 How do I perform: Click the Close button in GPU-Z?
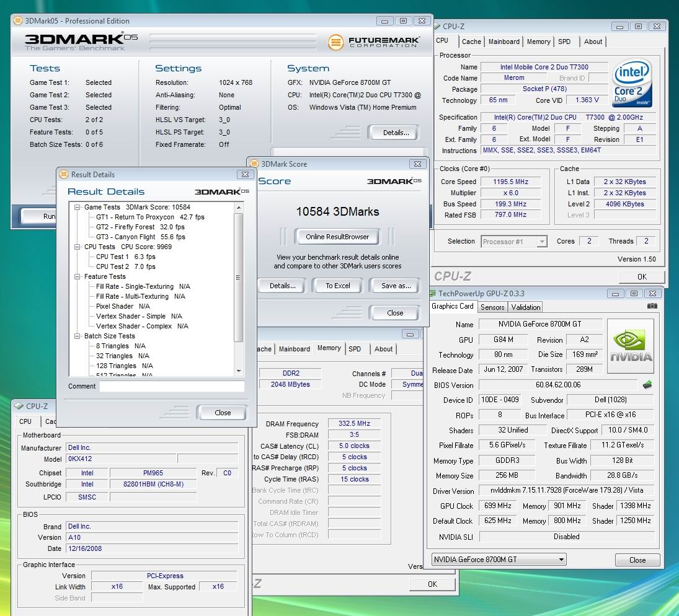click(x=637, y=560)
